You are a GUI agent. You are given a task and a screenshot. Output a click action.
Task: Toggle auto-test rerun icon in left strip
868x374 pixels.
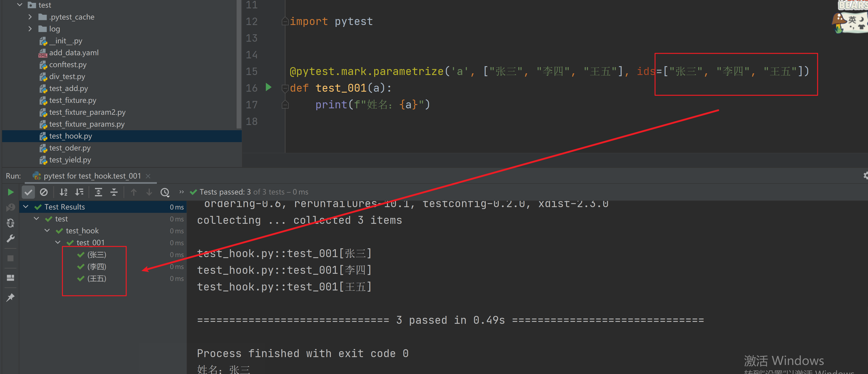[x=10, y=223]
